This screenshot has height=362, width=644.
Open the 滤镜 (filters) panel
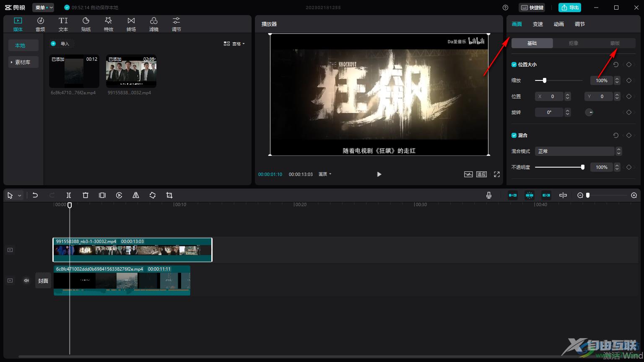[x=154, y=24]
